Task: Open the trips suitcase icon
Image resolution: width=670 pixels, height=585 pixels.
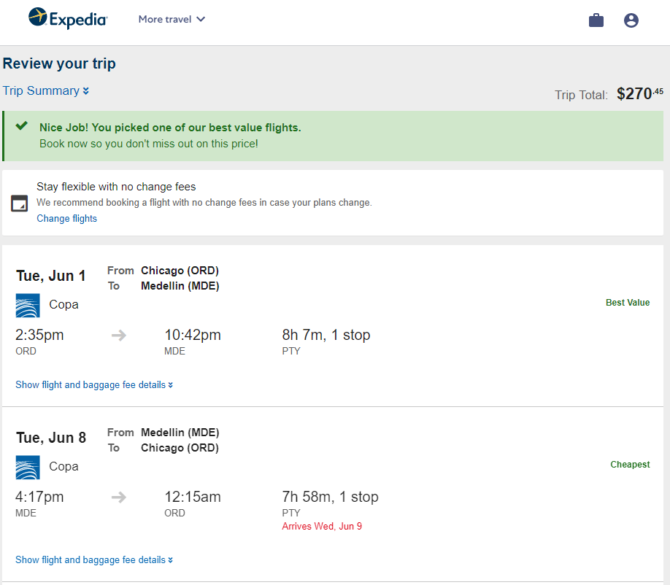Action: coord(596,20)
